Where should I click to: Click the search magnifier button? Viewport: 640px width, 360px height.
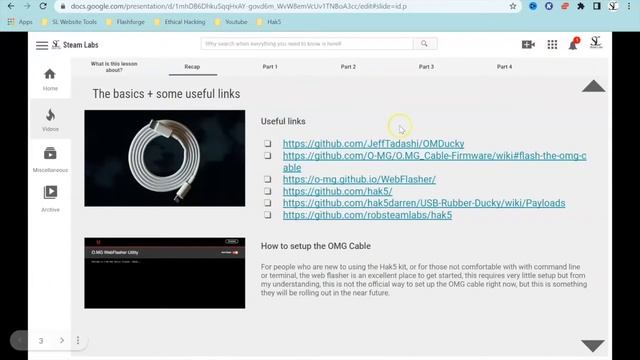pos(424,44)
